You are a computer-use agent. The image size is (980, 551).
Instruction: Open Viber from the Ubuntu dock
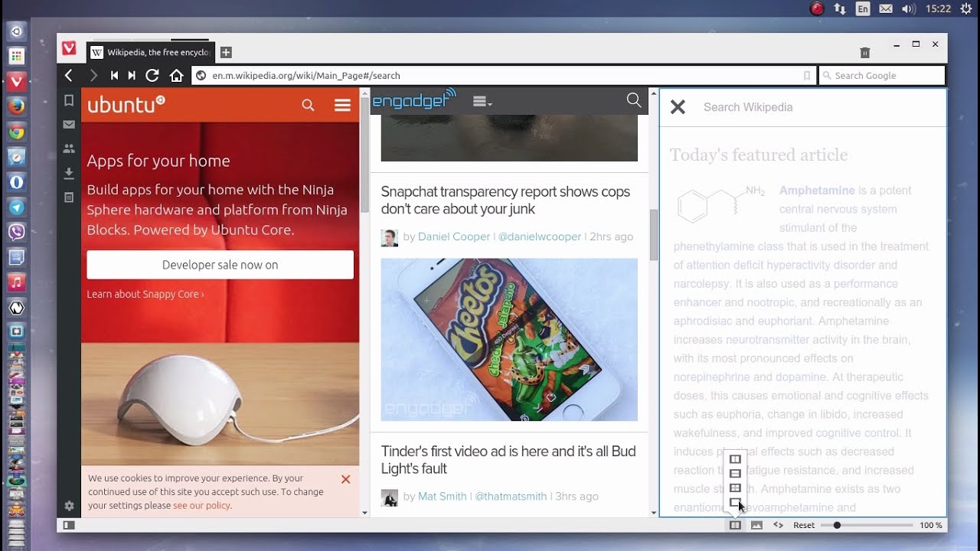(17, 232)
